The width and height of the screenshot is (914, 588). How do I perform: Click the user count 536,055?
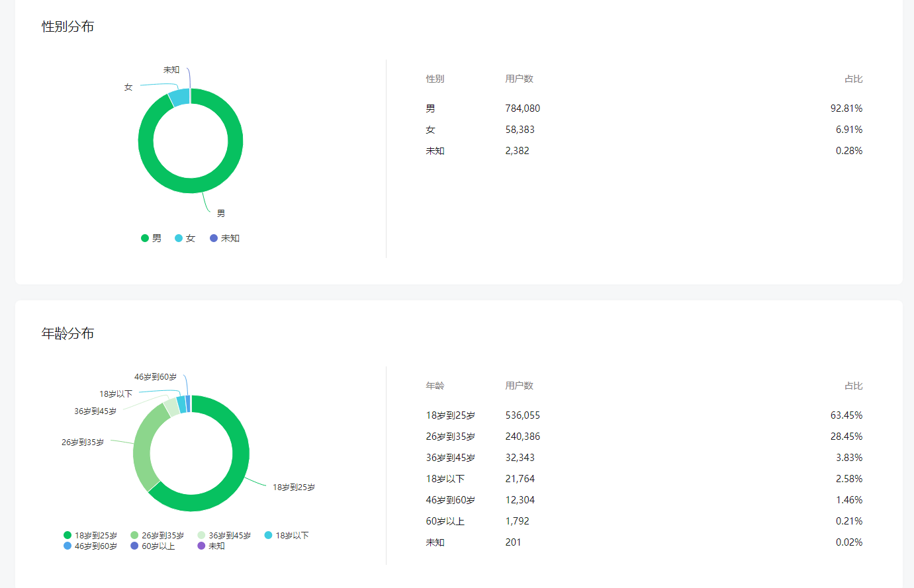point(523,415)
